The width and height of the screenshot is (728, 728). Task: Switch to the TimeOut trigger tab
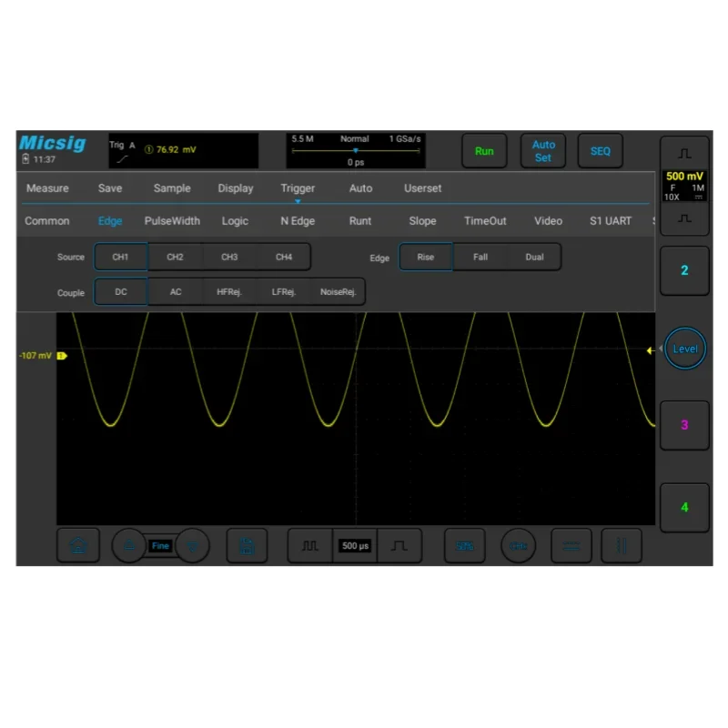tap(485, 221)
